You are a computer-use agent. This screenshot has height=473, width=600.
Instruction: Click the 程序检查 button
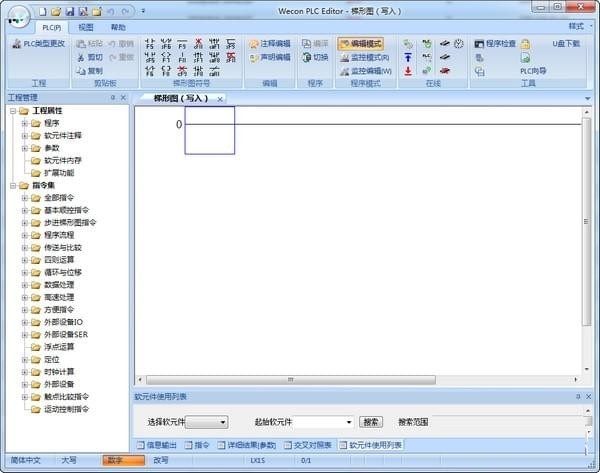point(495,44)
